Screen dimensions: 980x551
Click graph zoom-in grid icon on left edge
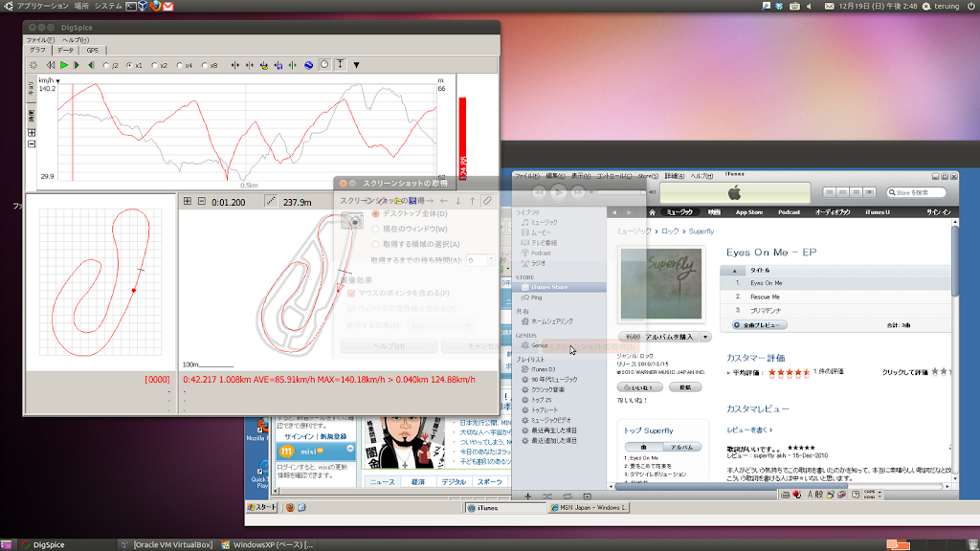(x=32, y=132)
